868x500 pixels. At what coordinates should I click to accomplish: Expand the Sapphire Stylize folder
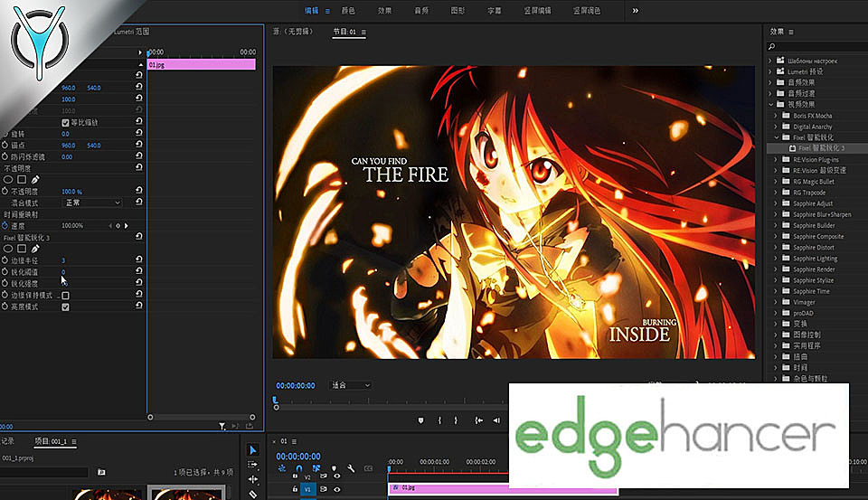[776, 280]
